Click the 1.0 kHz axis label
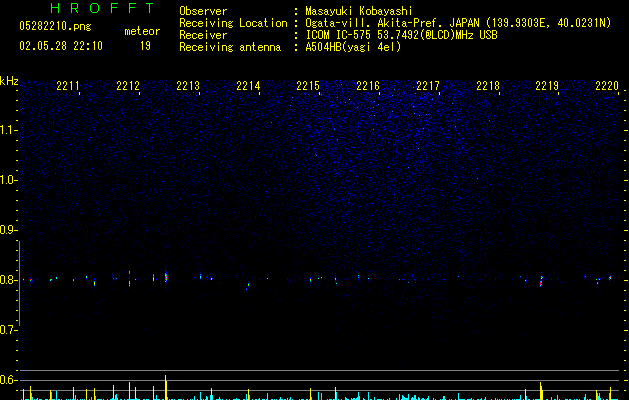Screen dimensions: 629x400 [8, 180]
